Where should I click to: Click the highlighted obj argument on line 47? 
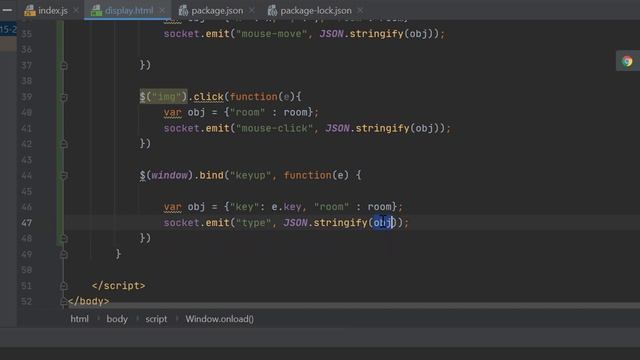383,223
